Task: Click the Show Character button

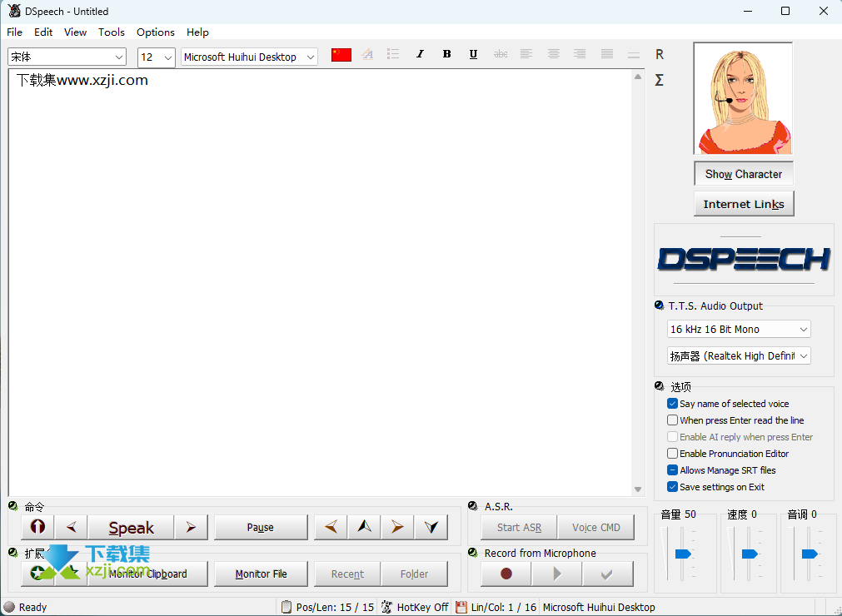Action: click(x=744, y=174)
